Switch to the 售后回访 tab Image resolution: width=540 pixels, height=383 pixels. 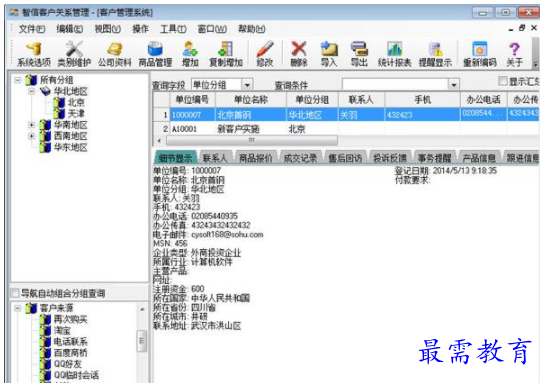point(345,158)
